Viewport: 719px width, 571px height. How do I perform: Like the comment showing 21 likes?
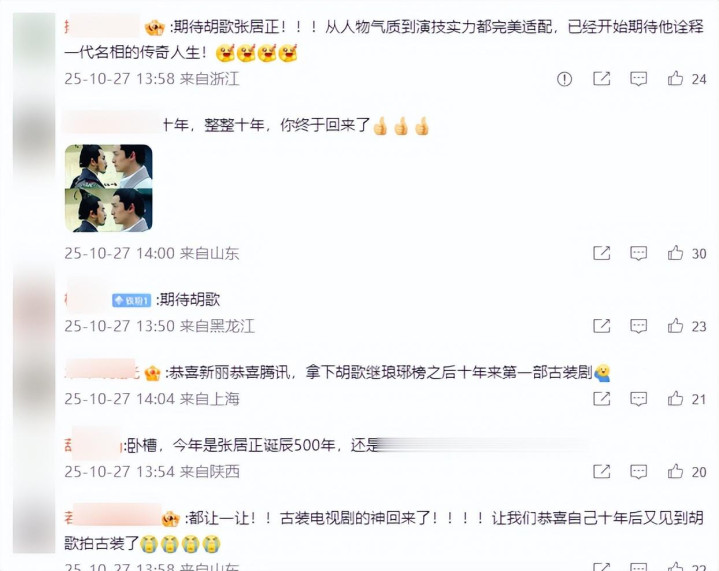[x=675, y=399]
